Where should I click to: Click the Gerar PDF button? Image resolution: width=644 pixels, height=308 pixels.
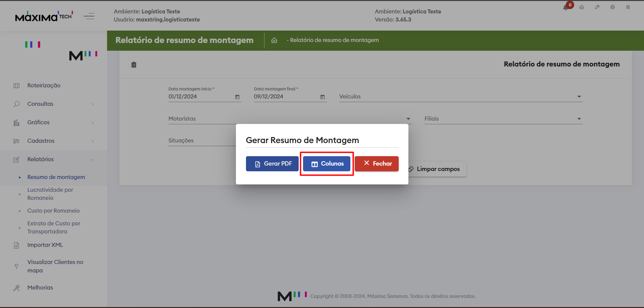(272, 164)
